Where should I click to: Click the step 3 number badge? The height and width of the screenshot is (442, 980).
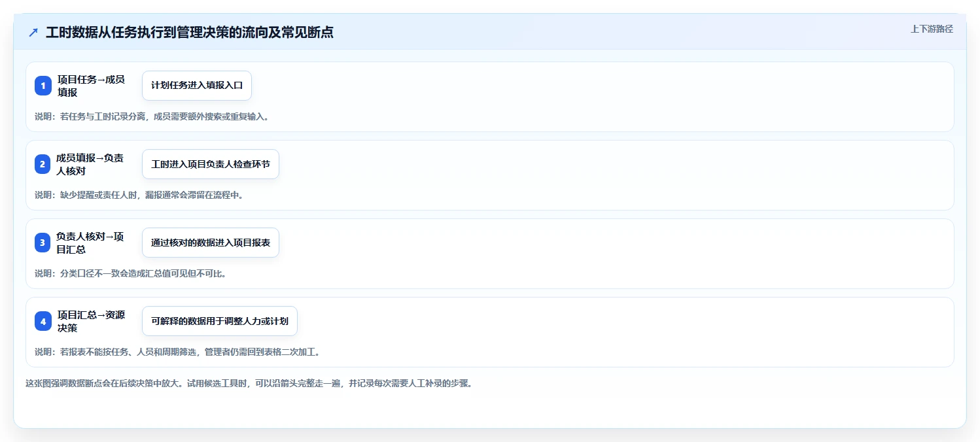pos(43,243)
